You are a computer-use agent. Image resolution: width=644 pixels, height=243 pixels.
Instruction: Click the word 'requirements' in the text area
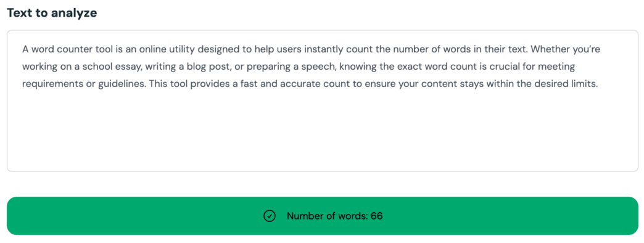(46, 84)
